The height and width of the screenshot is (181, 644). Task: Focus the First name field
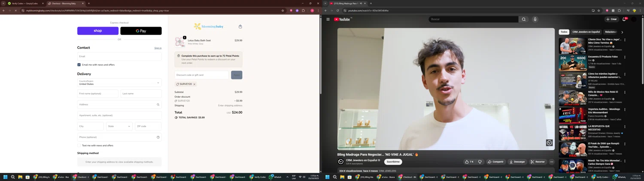coord(98,94)
